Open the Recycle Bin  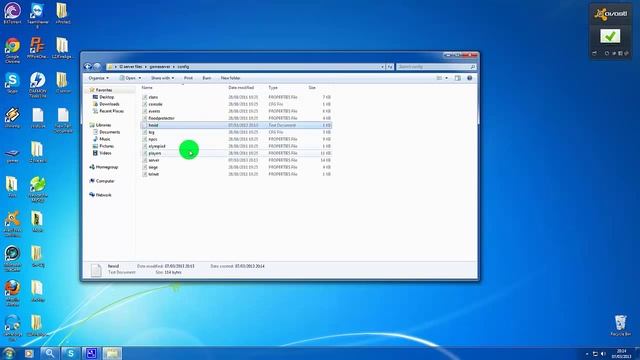tap(620, 325)
